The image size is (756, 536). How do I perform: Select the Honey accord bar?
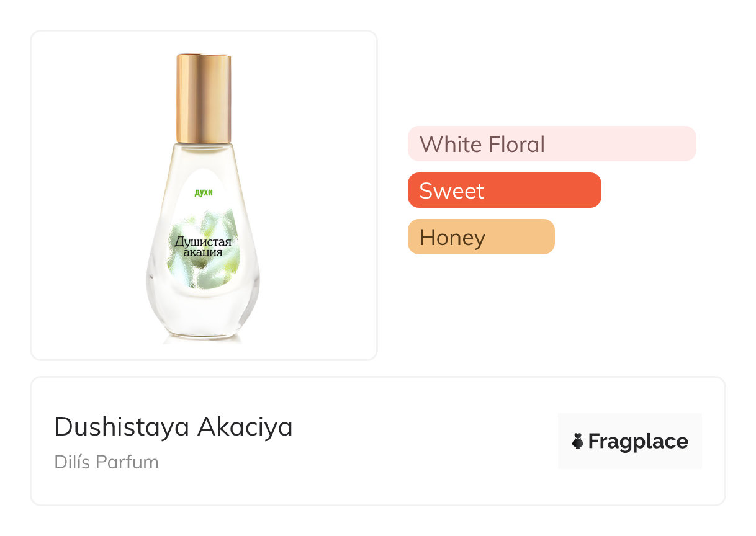pyautogui.click(x=480, y=237)
